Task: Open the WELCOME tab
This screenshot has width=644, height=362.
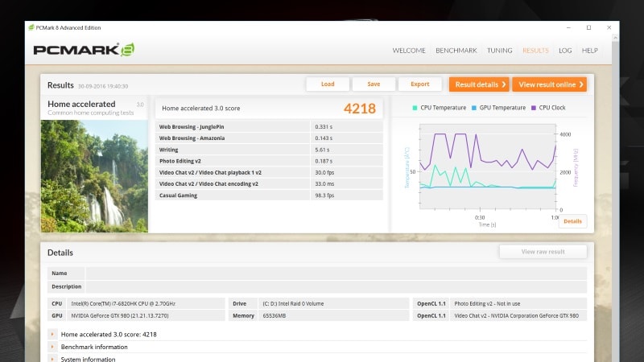Action: click(409, 51)
